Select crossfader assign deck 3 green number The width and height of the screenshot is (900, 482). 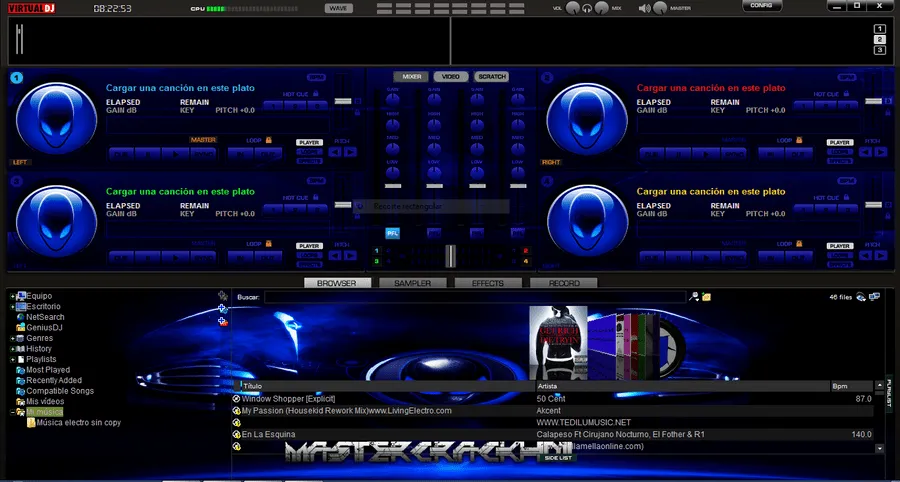click(x=377, y=261)
